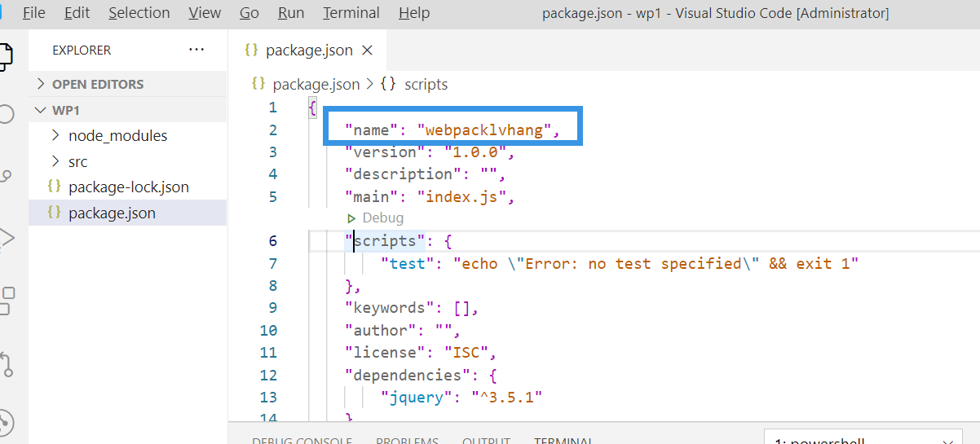Open the View menu

tap(205, 13)
